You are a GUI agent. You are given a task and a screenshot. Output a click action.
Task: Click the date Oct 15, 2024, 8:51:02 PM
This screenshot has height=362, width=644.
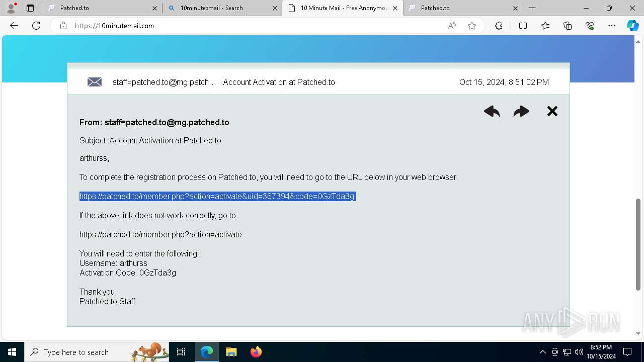[x=504, y=82]
